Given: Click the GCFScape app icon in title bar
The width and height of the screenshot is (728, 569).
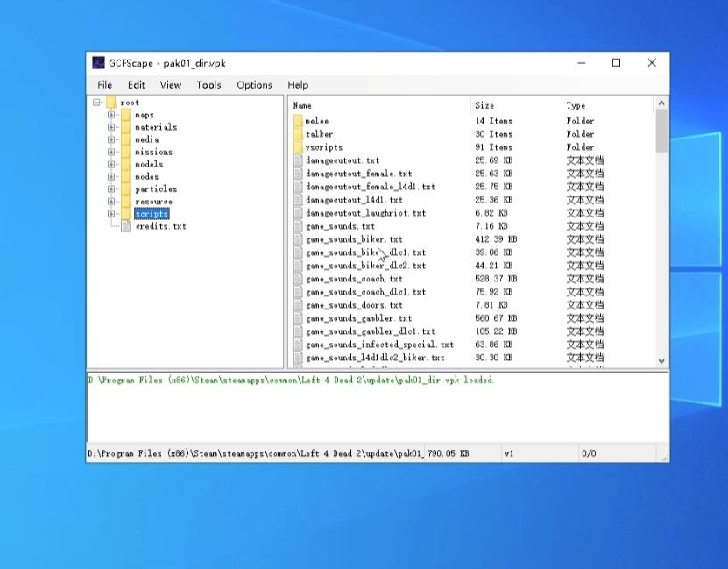Looking at the screenshot, I should (98, 63).
